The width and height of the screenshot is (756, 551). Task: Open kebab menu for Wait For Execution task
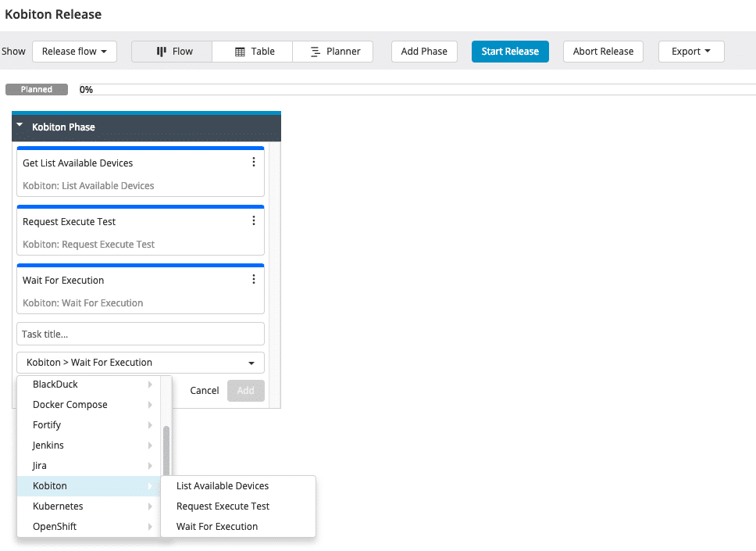(x=253, y=280)
